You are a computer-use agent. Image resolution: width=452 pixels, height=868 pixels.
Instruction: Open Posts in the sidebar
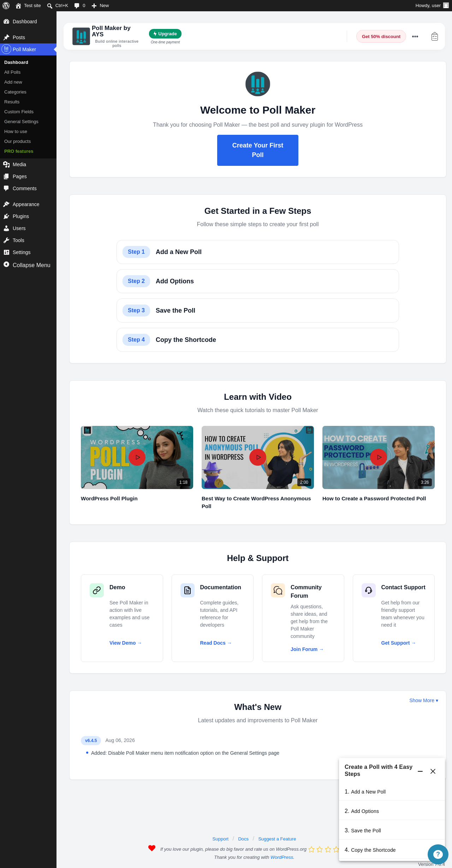coord(28,37)
